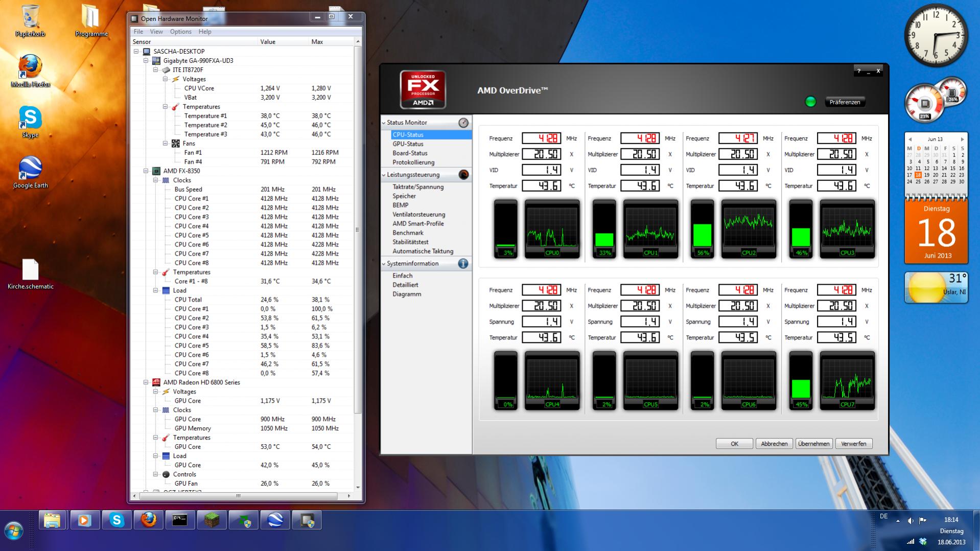Open Ventilatorsteuerung in the sidebar

(x=418, y=215)
